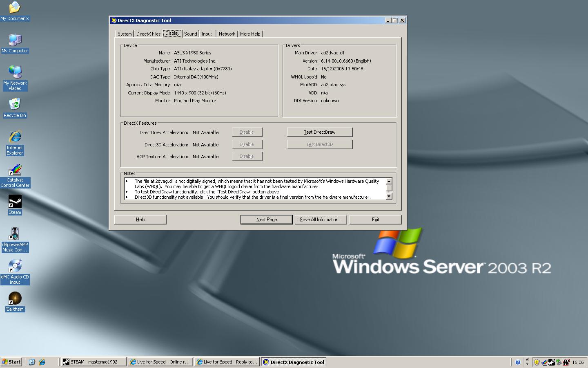Switch to the System tab
The image size is (588, 368).
click(125, 34)
